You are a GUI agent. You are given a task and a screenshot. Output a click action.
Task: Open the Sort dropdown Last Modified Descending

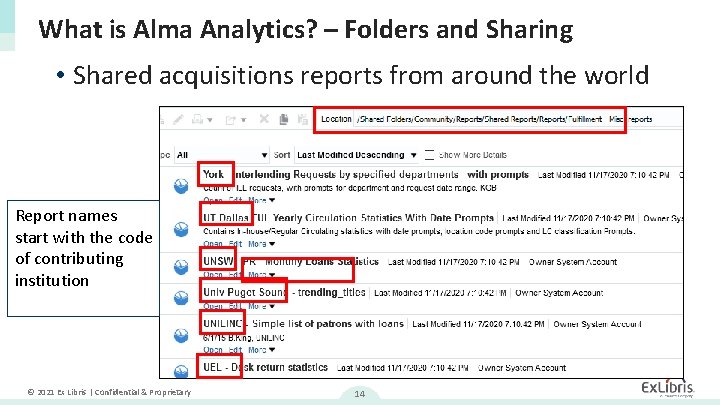coord(356,155)
